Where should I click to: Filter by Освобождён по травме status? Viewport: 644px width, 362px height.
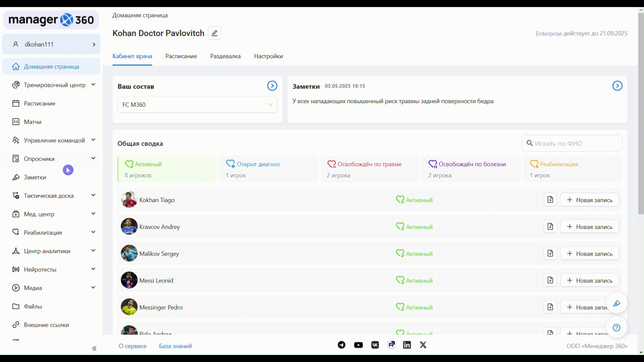pos(370,169)
